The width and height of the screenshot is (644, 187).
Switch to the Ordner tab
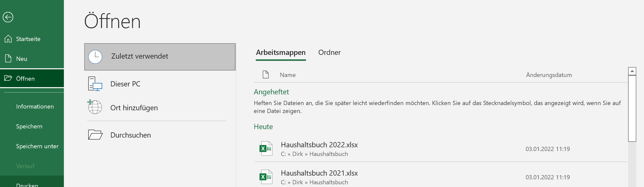(x=329, y=52)
